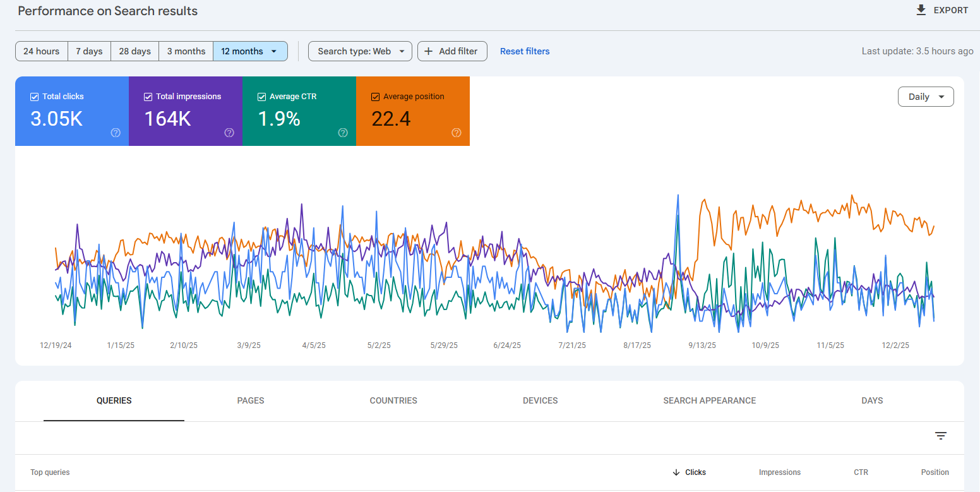Switch to the Countries tab

coord(393,400)
